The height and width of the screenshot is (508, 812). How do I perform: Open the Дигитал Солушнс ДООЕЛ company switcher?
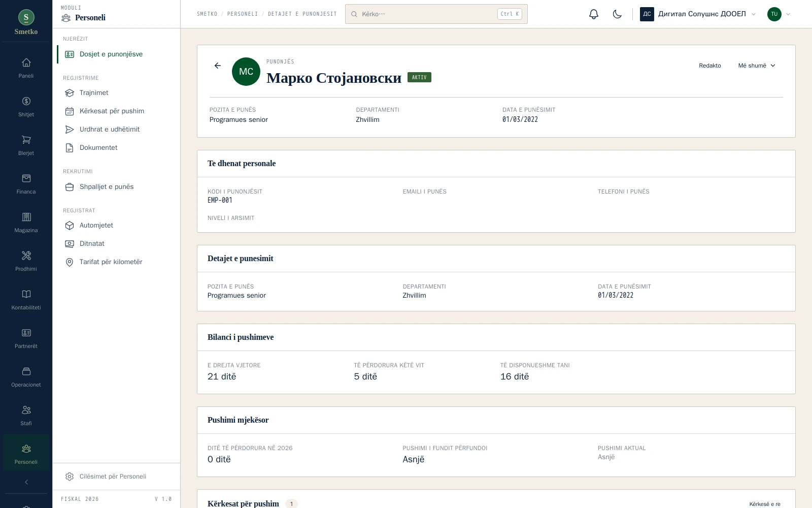point(698,14)
